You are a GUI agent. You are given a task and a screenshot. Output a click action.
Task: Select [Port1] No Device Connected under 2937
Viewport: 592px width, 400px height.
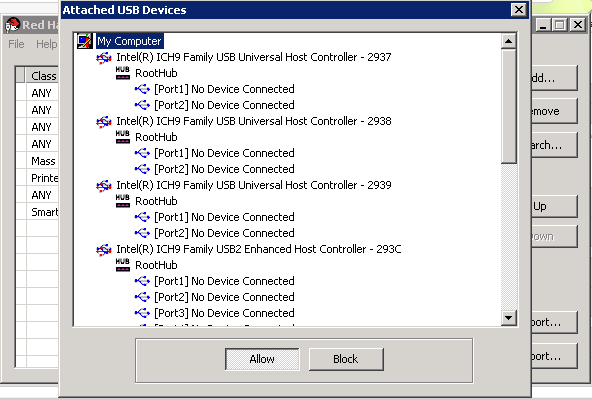coord(224,89)
